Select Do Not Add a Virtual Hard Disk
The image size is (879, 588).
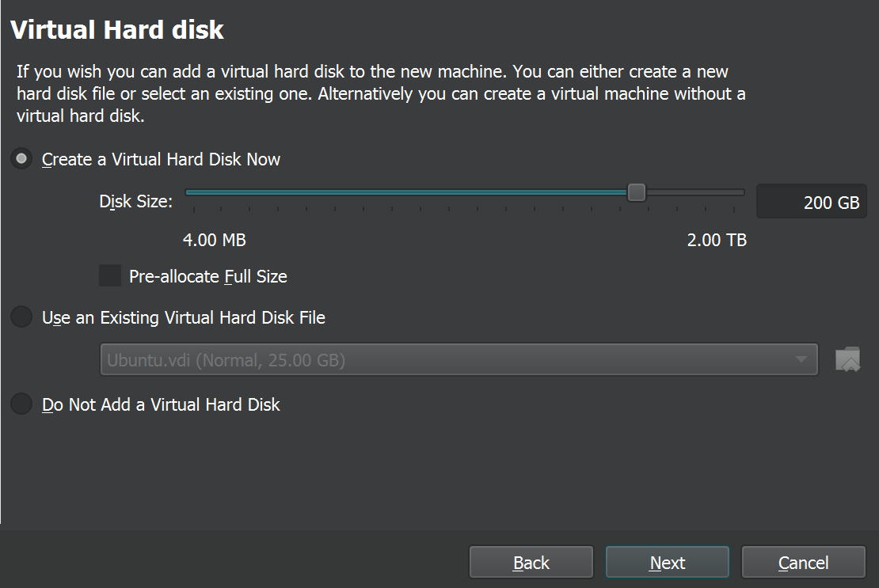click(x=22, y=404)
